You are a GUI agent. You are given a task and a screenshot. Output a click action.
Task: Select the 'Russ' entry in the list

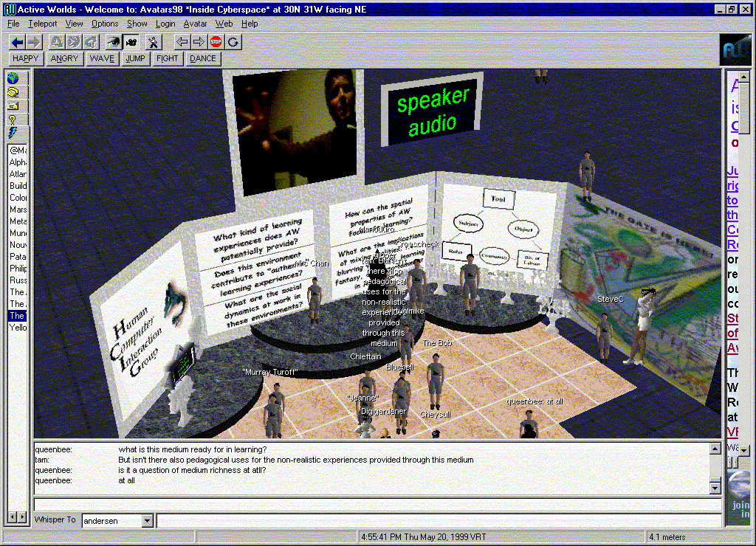[x=18, y=280]
